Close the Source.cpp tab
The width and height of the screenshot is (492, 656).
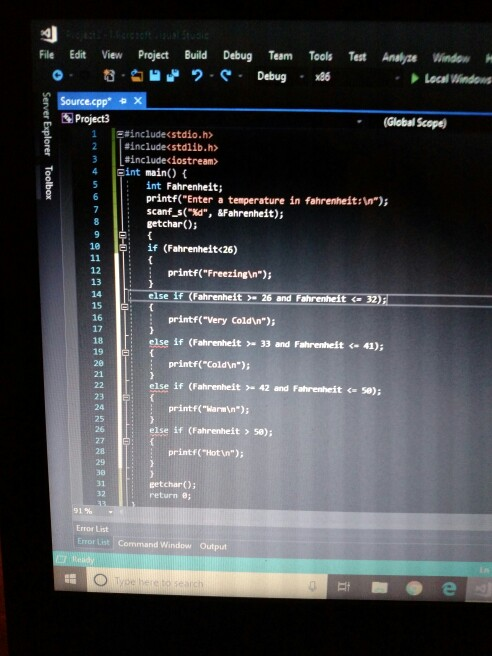(138, 101)
